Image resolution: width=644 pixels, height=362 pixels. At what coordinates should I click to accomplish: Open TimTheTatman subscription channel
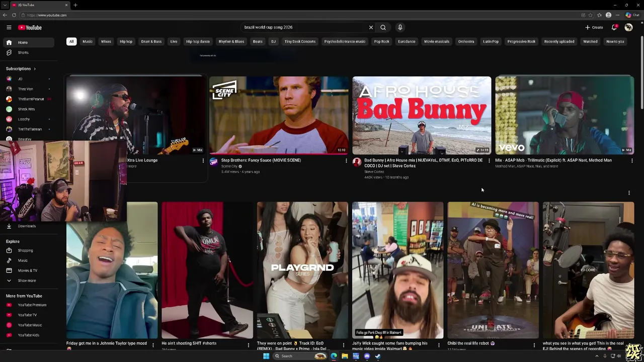pyautogui.click(x=30, y=129)
